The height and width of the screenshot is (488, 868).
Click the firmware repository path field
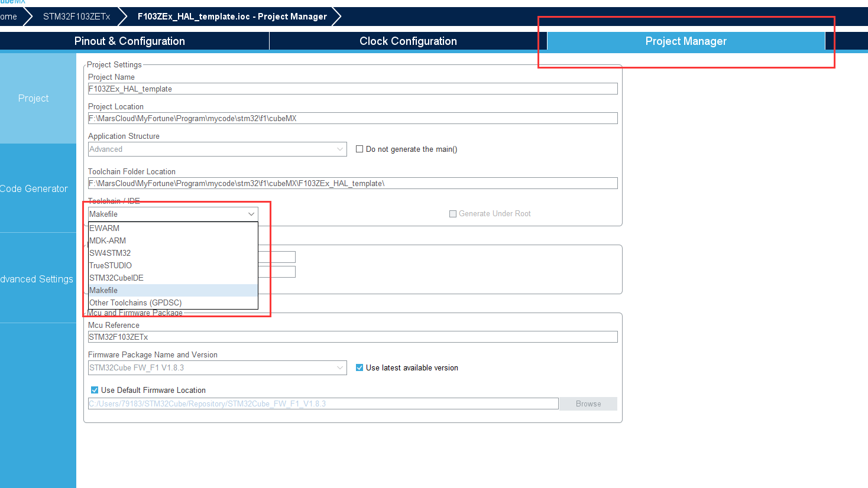[323, 404]
